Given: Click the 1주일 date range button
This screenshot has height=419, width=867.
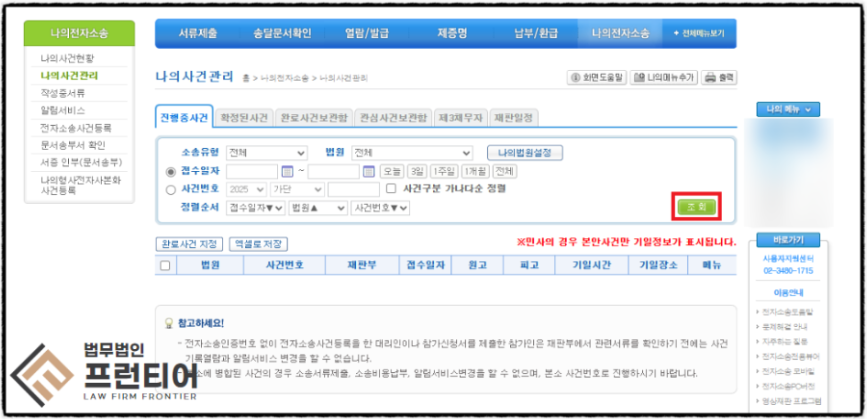Looking at the screenshot, I should coord(447,171).
